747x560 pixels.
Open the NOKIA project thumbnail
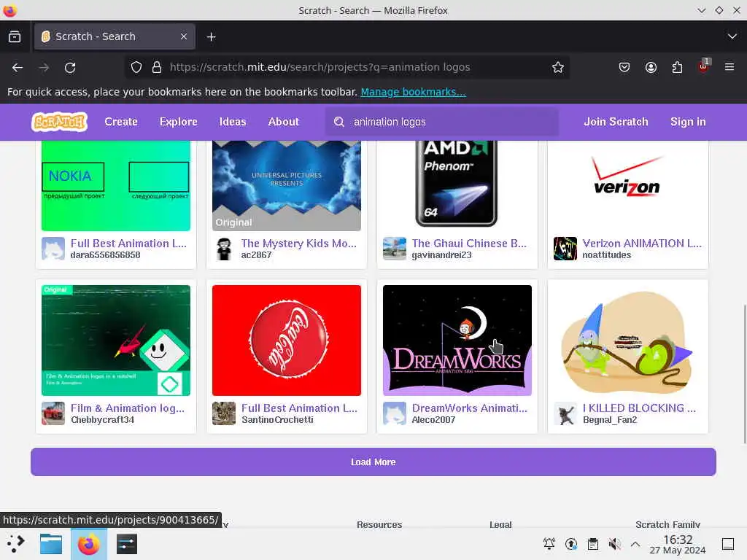click(x=116, y=186)
